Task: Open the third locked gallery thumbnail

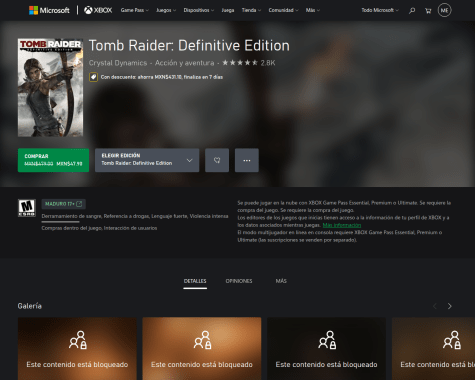Action: pos(327,348)
